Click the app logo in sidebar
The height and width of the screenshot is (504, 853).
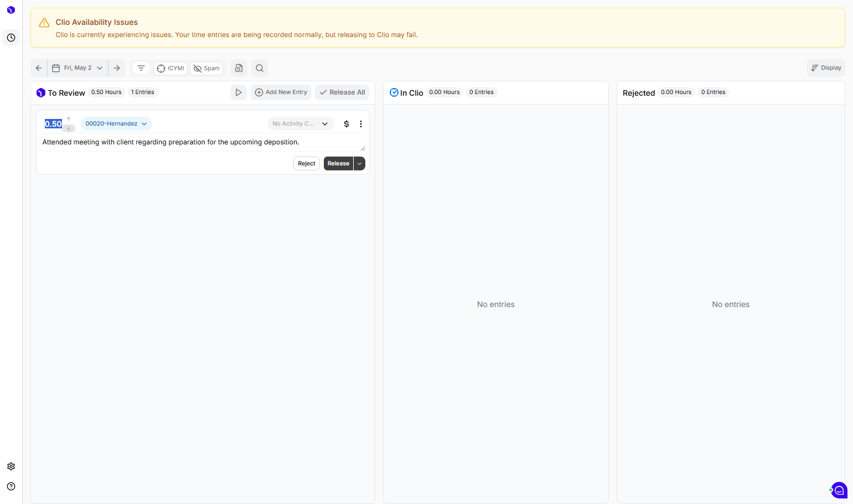pos(11,10)
